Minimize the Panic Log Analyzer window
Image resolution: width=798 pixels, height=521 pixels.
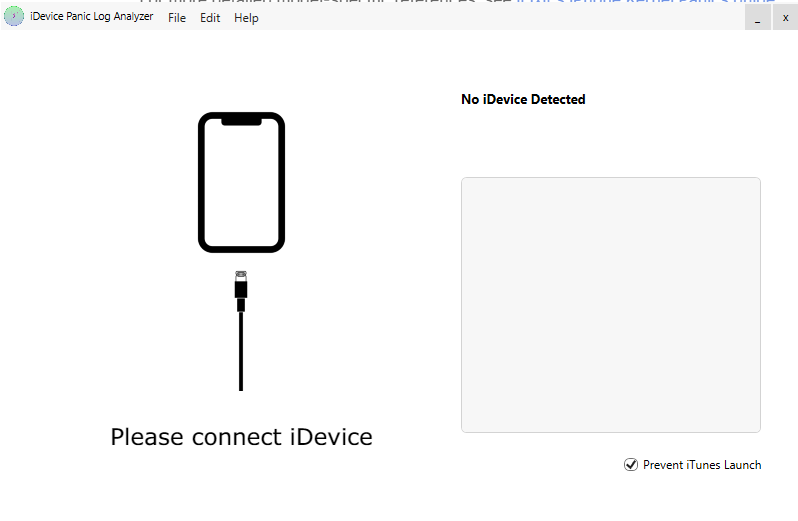(758, 18)
